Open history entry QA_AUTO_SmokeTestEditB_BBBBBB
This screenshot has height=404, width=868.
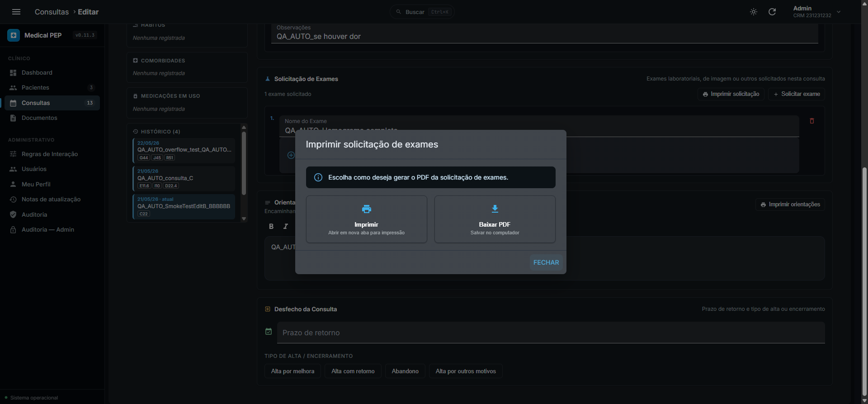(x=184, y=207)
